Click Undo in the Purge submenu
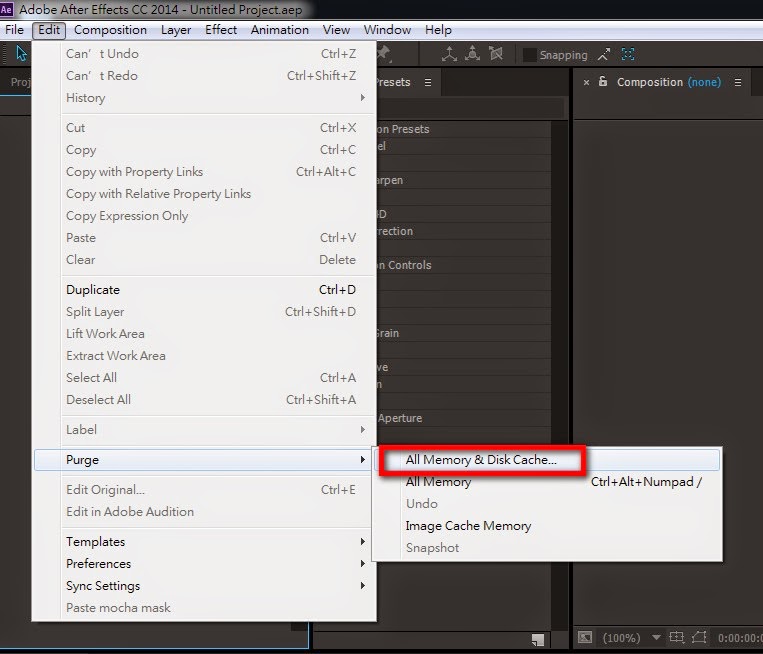The height and width of the screenshot is (654, 763). coord(548,504)
